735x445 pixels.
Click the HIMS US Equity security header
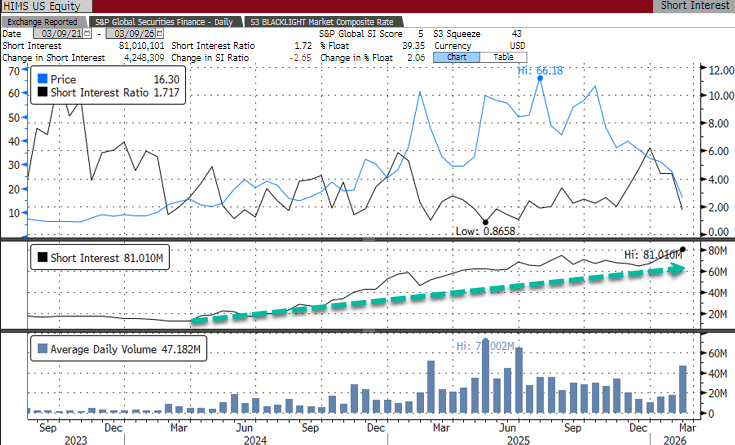(x=40, y=6)
